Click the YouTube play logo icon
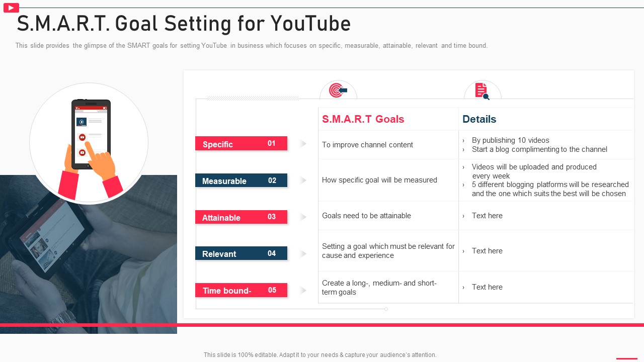The width and height of the screenshot is (644, 362). pos(11,8)
